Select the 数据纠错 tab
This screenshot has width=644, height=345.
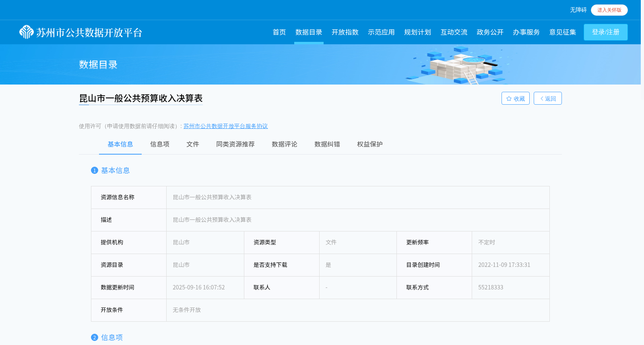click(x=327, y=144)
